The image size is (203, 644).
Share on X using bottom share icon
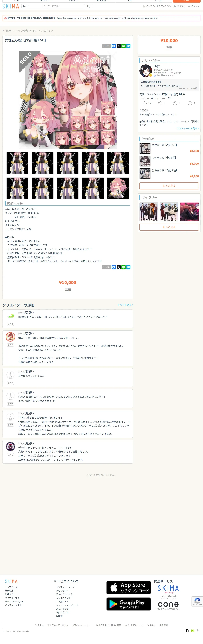[x=119, y=267]
